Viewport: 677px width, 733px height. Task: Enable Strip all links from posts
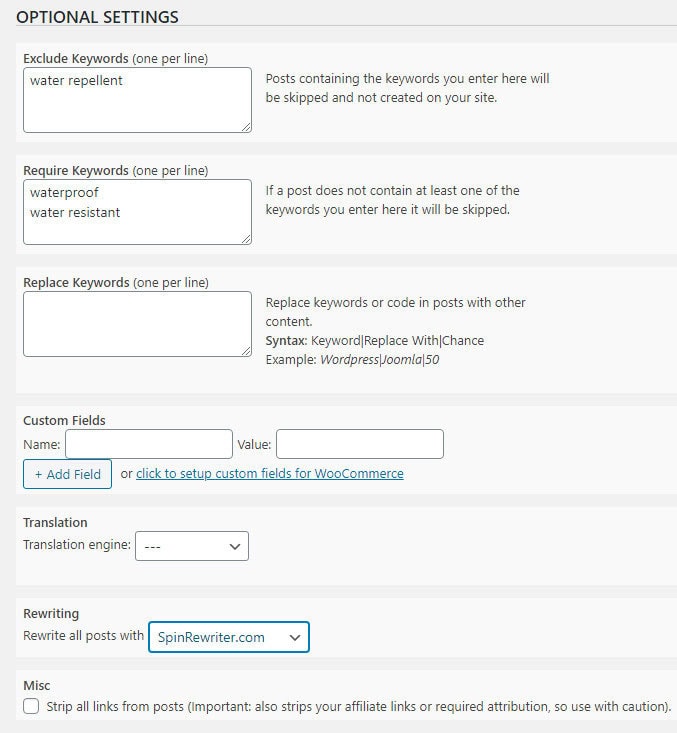32,707
